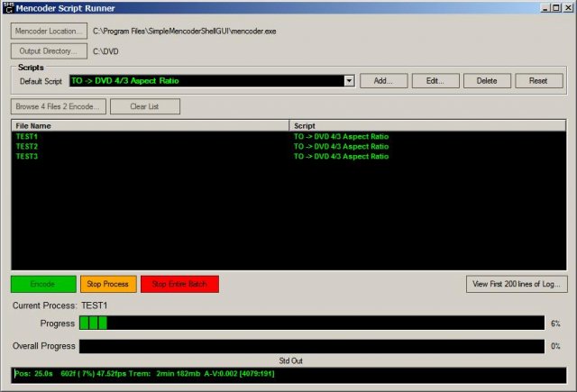View first 200 lines of log
Image resolution: width=577 pixels, height=392 pixels.
pyautogui.click(x=517, y=284)
